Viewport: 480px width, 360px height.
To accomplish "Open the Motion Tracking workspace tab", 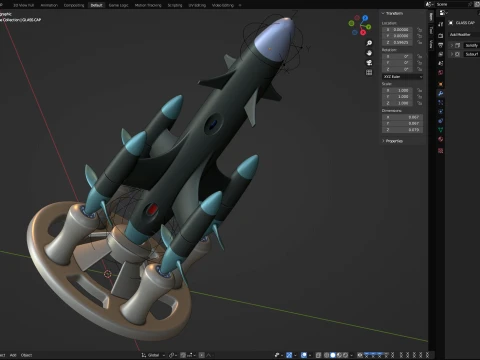I will pos(148,5).
